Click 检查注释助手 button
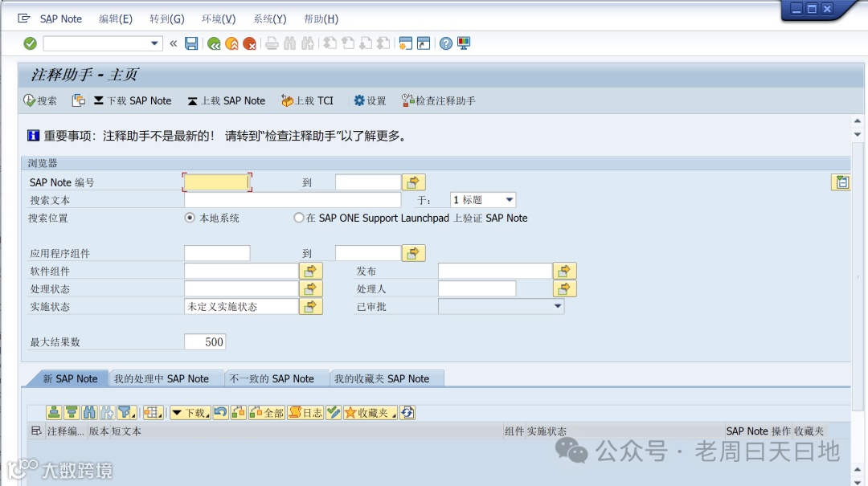Screen dimensions: 868x486 pos(439,100)
